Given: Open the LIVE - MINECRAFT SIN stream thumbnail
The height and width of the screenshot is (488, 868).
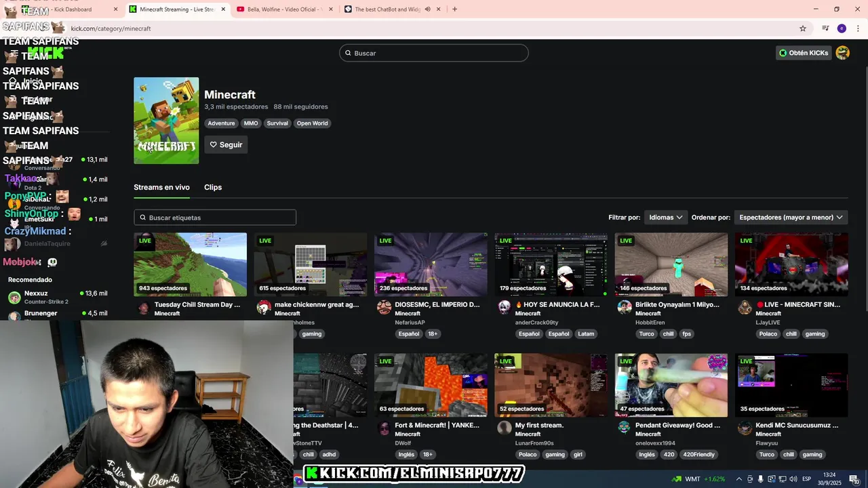Looking at the screenshot, I should [791, 264].
